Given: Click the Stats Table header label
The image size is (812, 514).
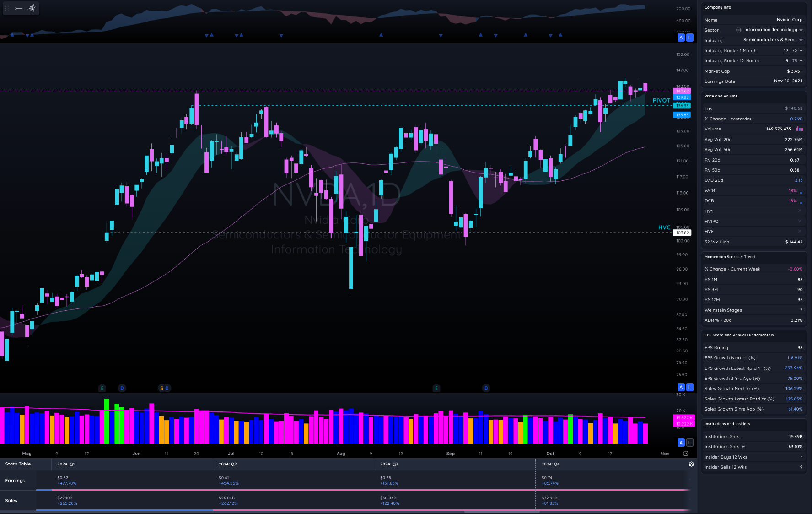Looking at the screenshot, I should [x=18, y=464].
